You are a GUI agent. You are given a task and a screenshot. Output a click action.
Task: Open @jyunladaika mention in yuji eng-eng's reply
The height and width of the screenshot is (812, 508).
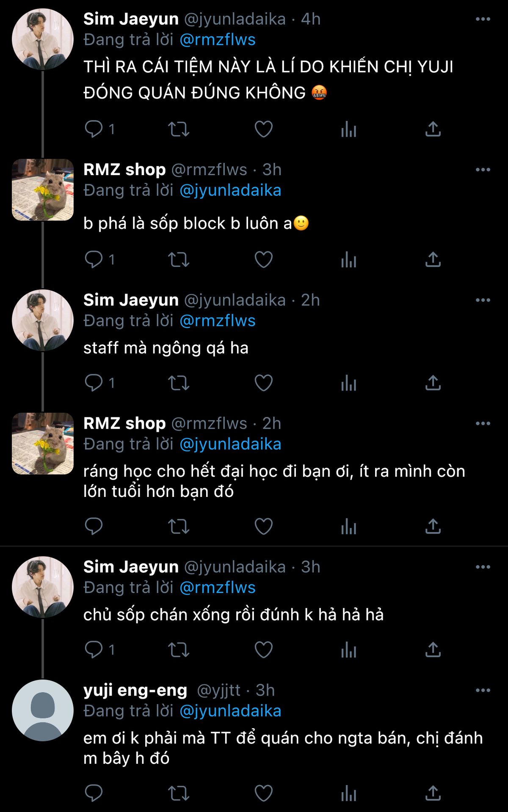point(230,711)
